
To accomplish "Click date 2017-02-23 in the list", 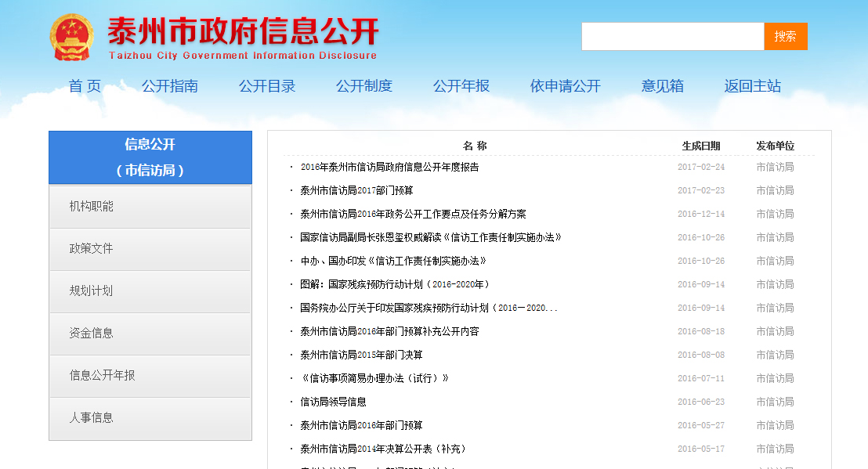I will [x=701, y=190].
